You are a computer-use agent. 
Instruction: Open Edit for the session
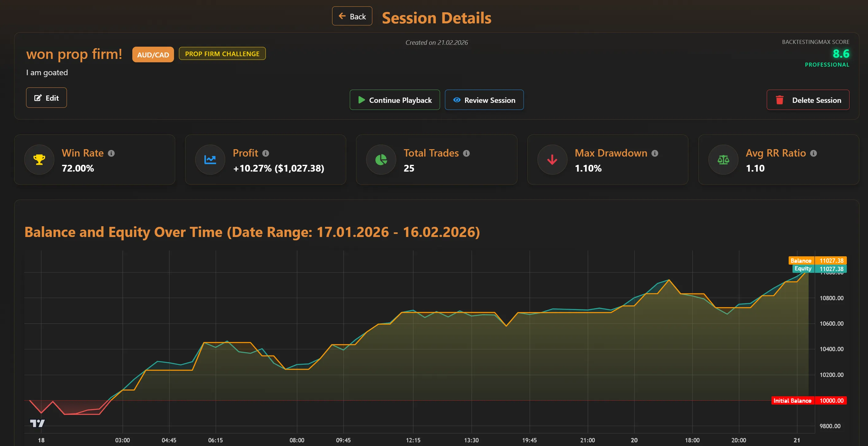pyautogui.click(x=47, y=98)
